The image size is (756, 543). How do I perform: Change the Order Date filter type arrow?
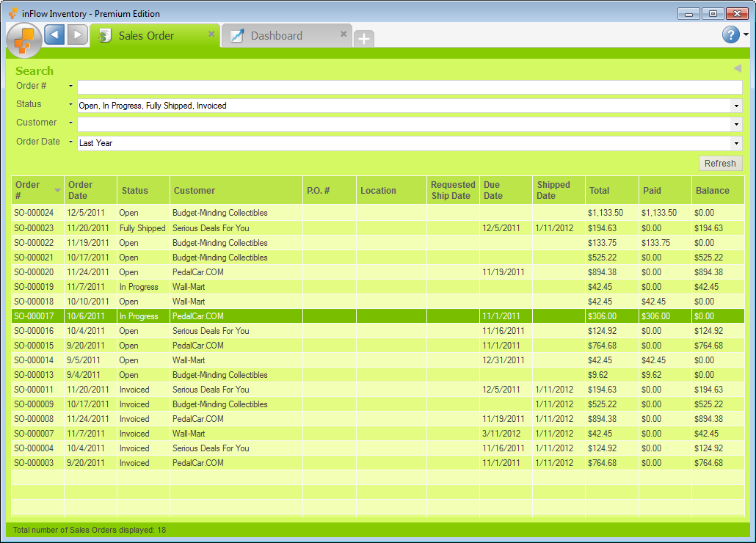(71, 142)
